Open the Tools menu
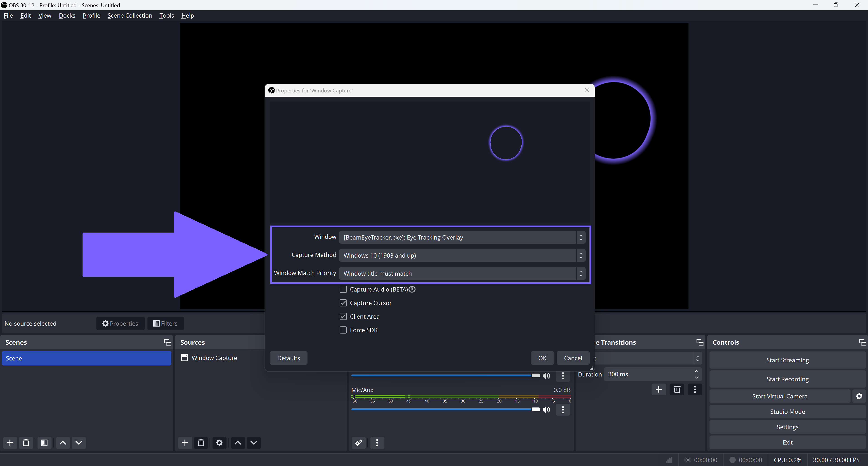This screenshot has height=466, width=868. tap(166, 16)
